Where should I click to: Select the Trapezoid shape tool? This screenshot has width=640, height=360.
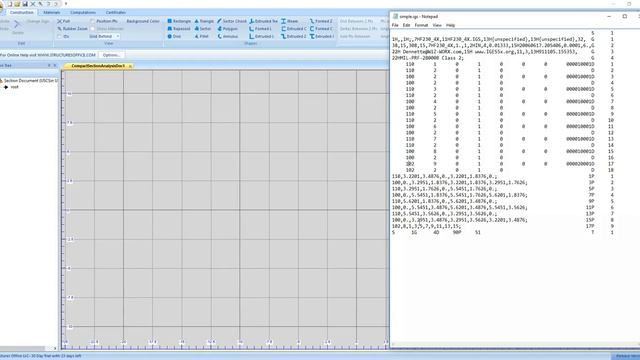179,29
